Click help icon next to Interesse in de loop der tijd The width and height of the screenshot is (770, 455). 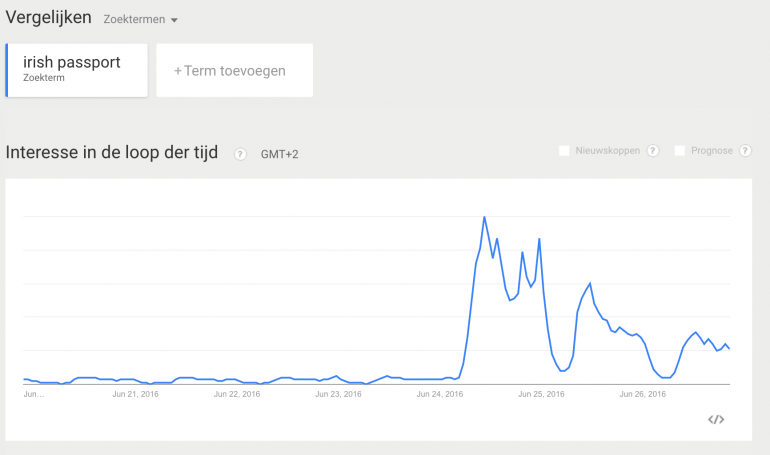pos(240,154)
